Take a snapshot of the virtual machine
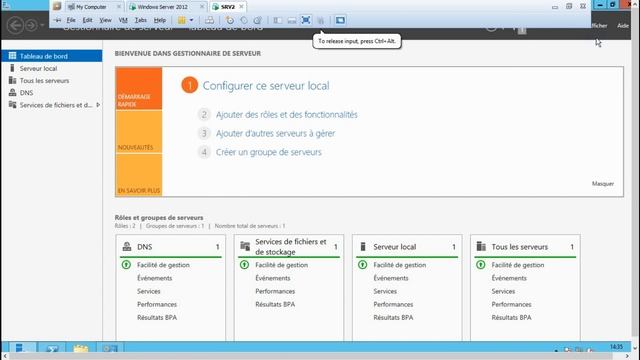This screenshot has height=360, width=640. tap(230, 20)
